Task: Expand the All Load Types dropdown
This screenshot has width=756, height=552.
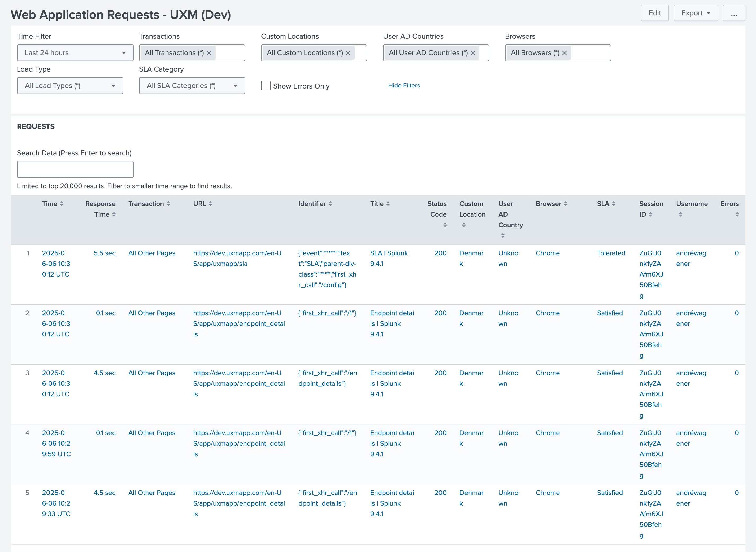Action: 70,86
